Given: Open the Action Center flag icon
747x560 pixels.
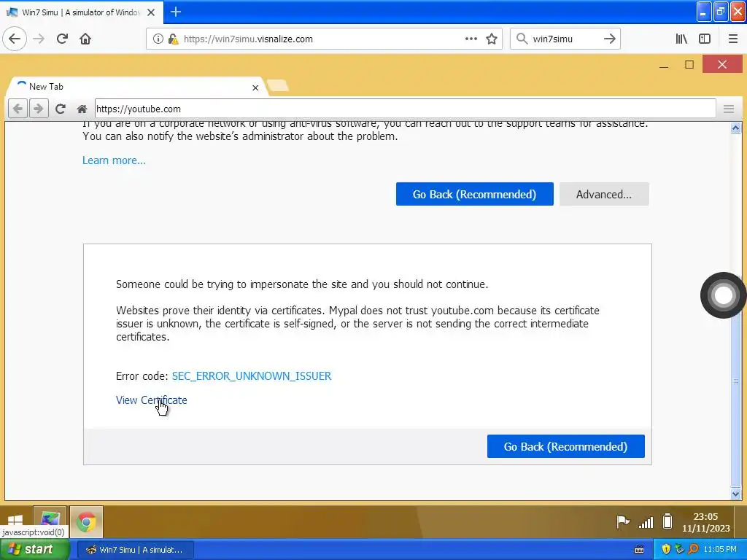Looking at the screenshot, I should pos(623,522).
